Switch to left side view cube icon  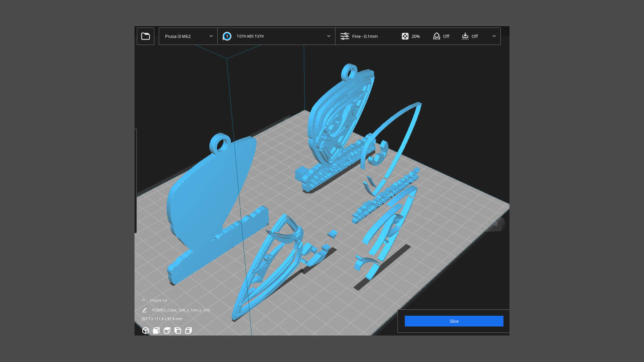[178, 330]
